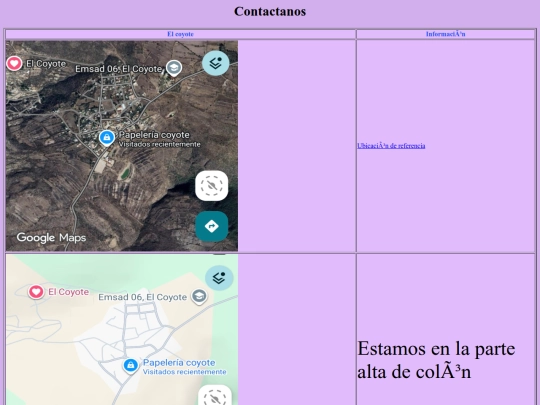Click the teal directions icon on satellite map
The height and width of the screenshot is (405, 540).
click(x=211, y=226)
